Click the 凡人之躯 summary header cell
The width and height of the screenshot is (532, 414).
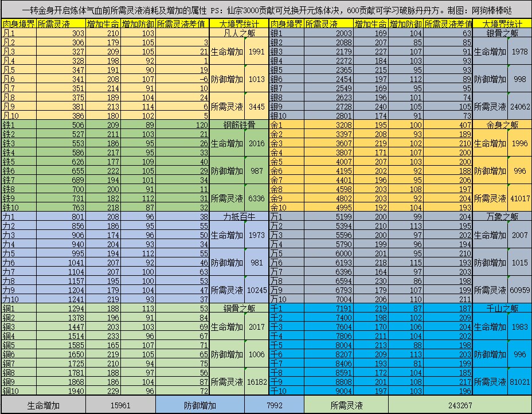click(239, 33)
